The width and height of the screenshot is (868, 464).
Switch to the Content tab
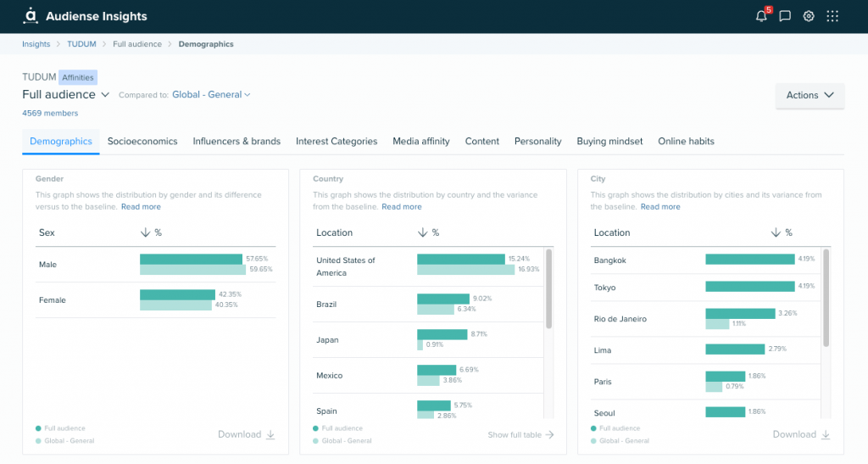point(482,141)
